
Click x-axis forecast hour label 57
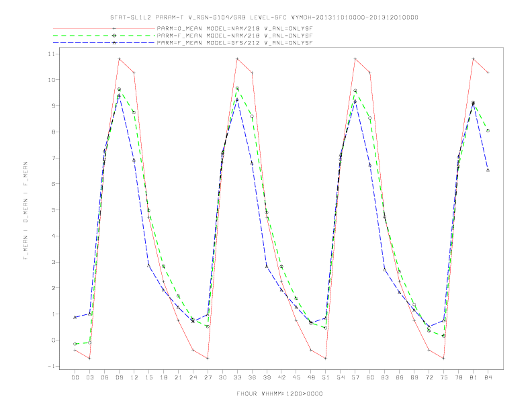[355, 377]
